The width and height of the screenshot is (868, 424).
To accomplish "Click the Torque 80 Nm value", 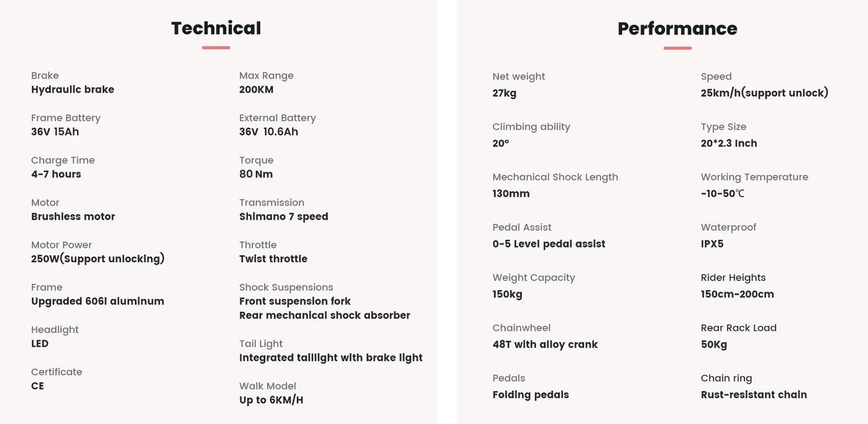I will click(x=256, y=174).
